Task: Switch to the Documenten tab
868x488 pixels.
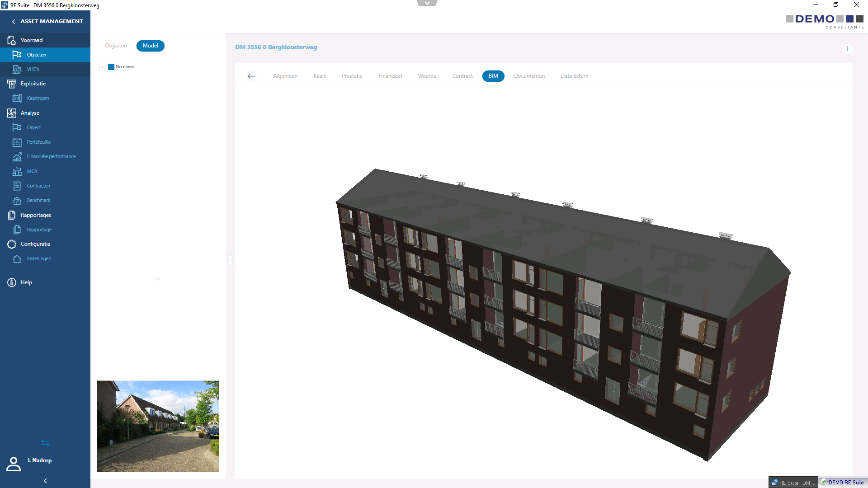Action: tap(529, 76)
